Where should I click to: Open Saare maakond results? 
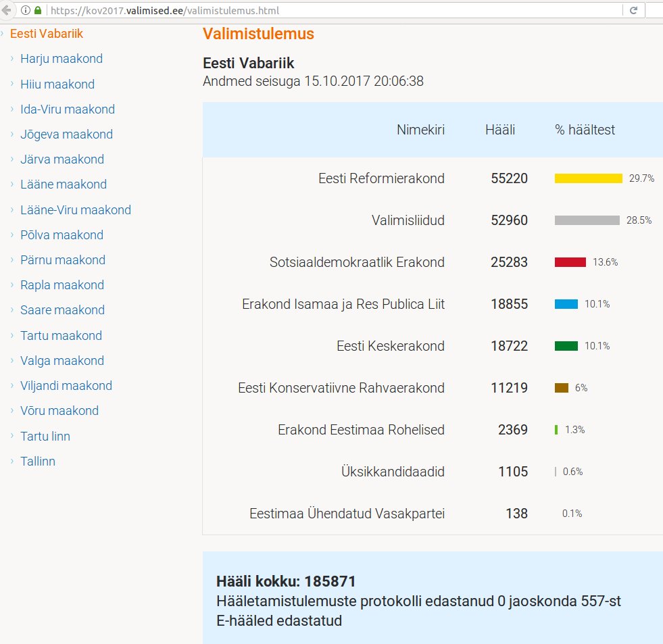click(63, 310)
